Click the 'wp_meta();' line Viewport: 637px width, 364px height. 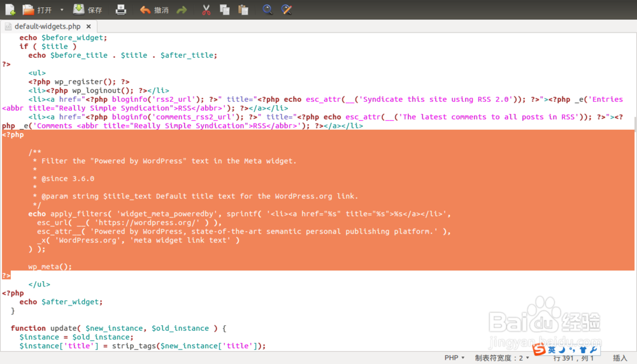[x=50, y=267]
